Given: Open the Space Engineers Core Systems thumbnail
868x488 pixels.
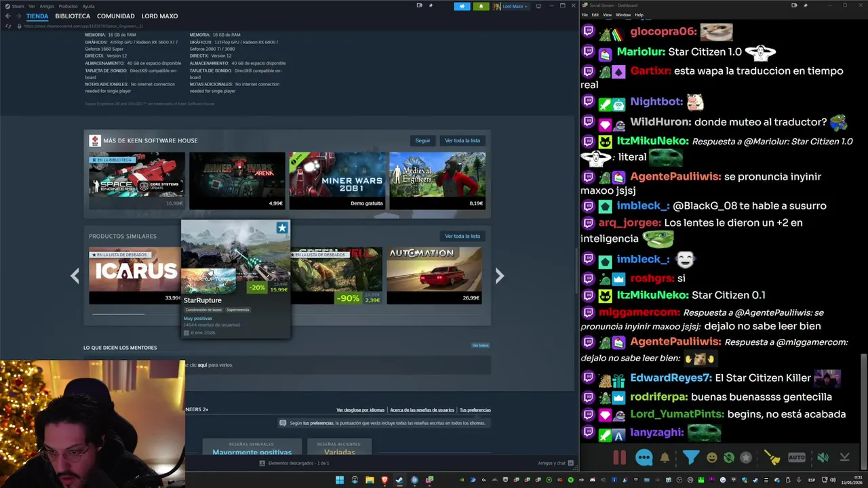Looking at the screenshot, I should pos(136,180).
